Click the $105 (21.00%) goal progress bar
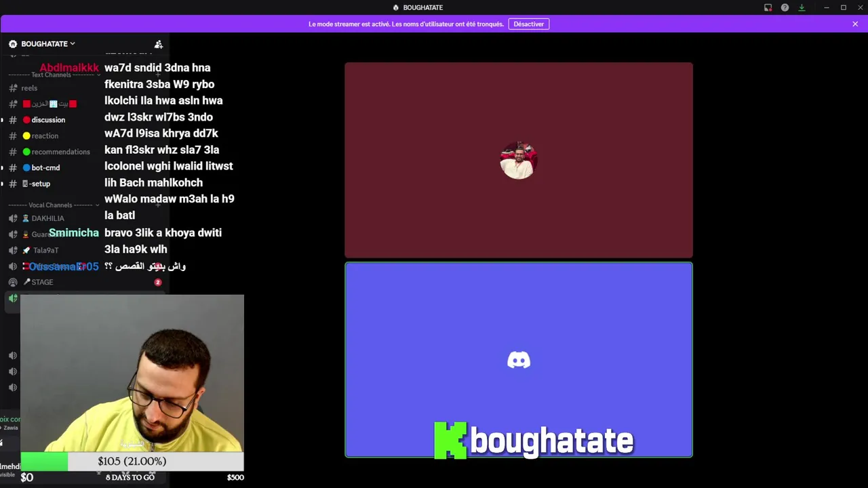868x488 pixels. 132,462
